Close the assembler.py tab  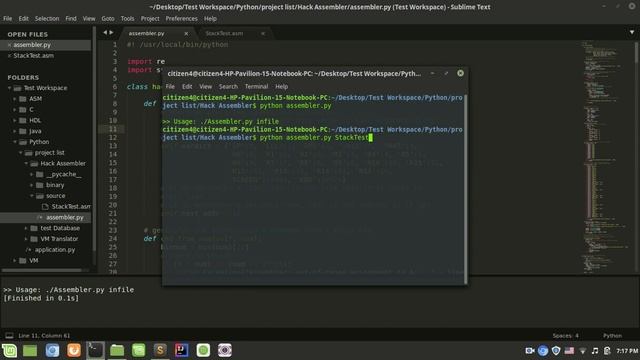click(186, 33)
